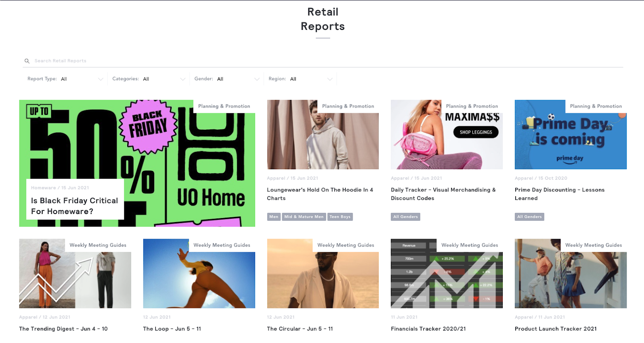Screen dimensions: 644x343
Task: Click the search magnifier icon
Action: [27, 61]
